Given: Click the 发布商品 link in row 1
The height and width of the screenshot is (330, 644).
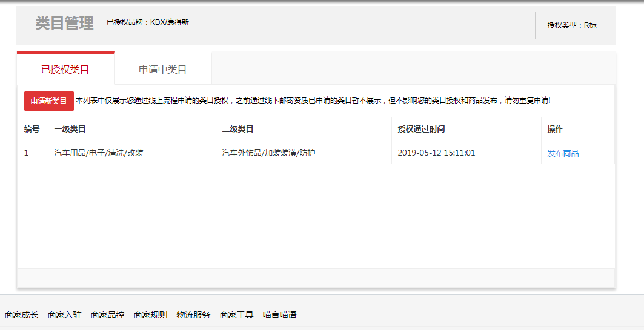Looking at the screenshot, I should (563, 153).
